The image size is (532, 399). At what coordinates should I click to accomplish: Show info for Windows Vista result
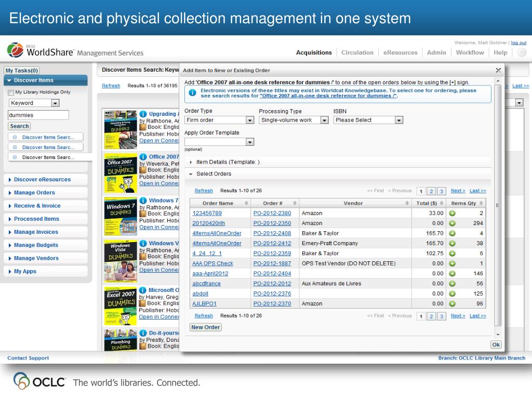pyautogui.click(x=143, y=243)
